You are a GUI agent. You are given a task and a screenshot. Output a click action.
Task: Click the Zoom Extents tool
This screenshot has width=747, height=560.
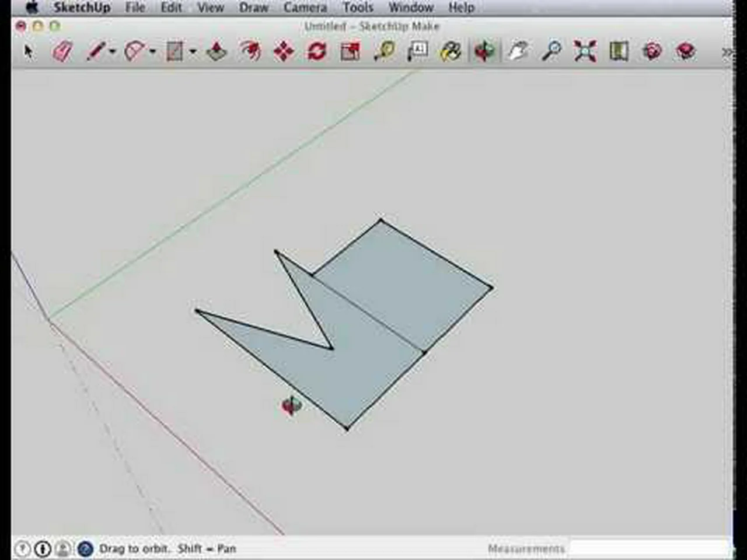[x=585, y=51]
